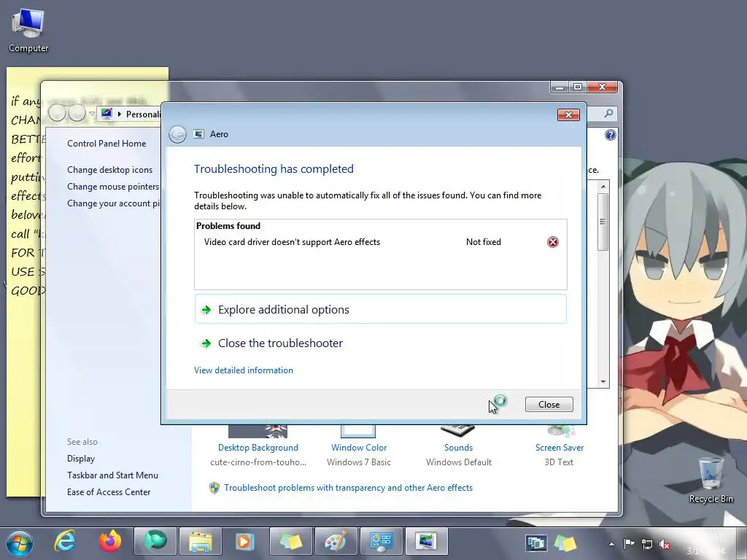
Task: Click scroll up arrow in the themes list
Action: 603,187
